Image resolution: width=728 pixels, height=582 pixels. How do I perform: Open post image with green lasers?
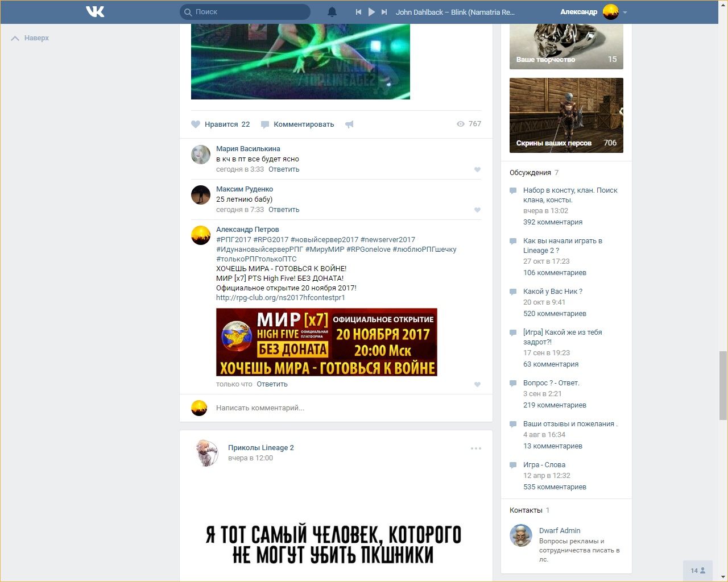pos(300,61)
